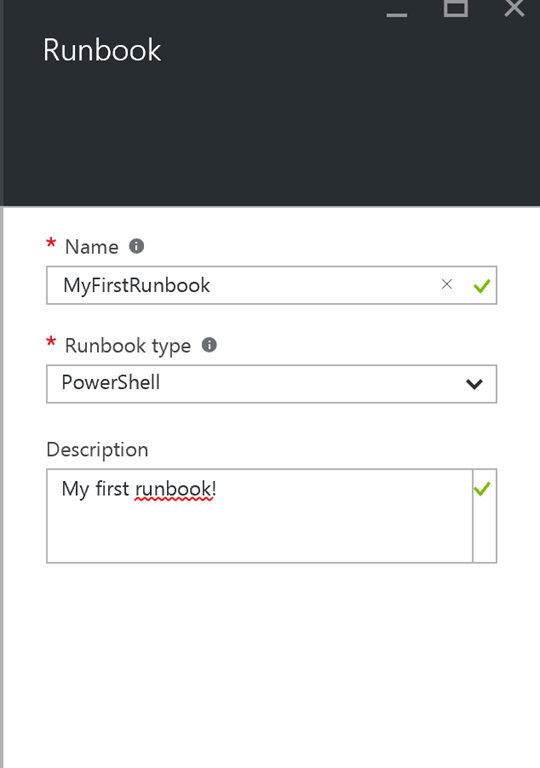540x768 pixels.
Task: Close the Runbook blade
Action: [x=514, y=8]
